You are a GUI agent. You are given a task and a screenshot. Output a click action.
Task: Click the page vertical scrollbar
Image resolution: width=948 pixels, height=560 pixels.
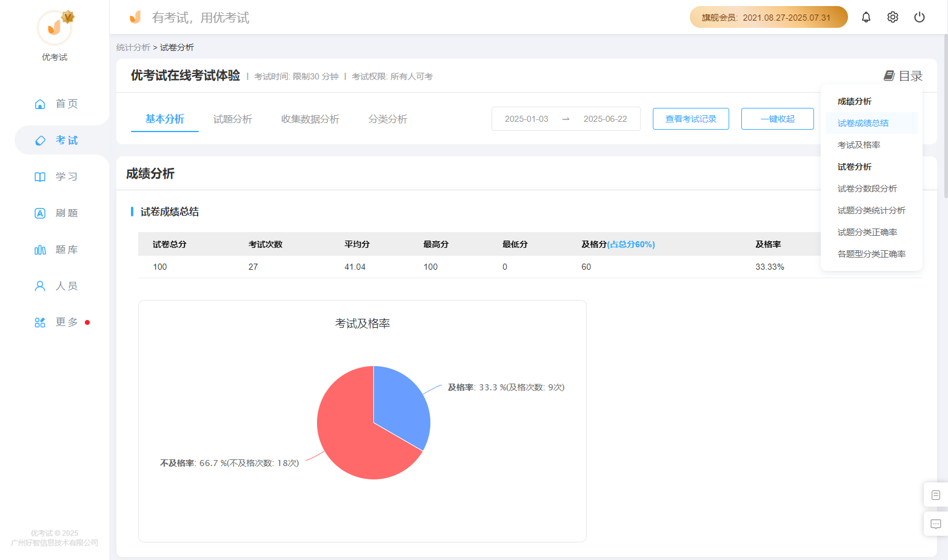[x=946, y=116]
